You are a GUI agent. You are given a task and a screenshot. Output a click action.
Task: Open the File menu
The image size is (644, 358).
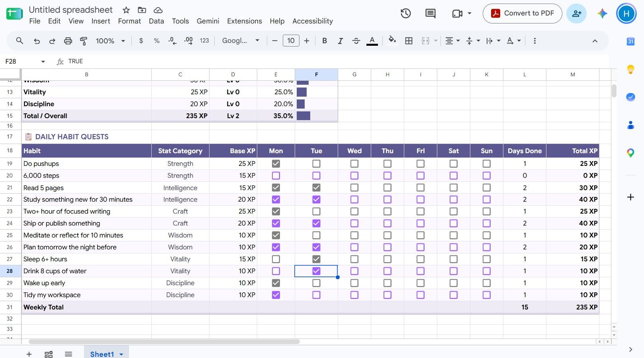[x=35, y=21]
